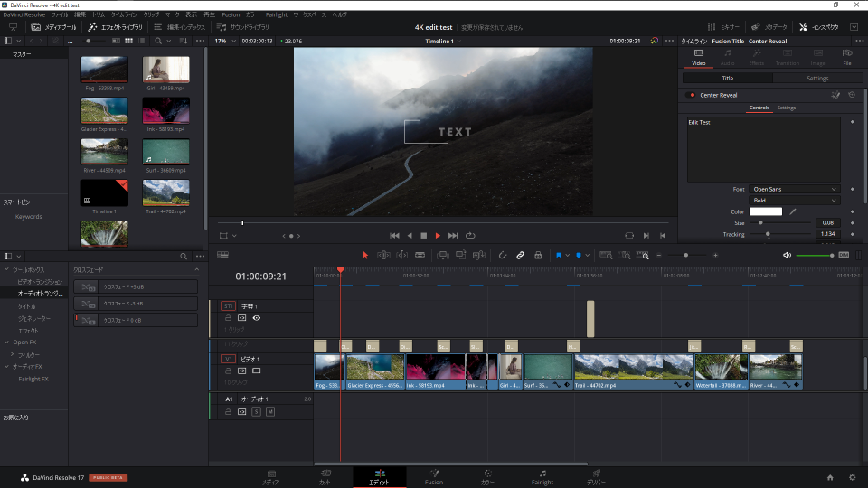The height and width of the screenshot is (488, 868).
Task: Select Trail - 44702.mp4 thumbnail in media pool
Action: pos(165,192)
